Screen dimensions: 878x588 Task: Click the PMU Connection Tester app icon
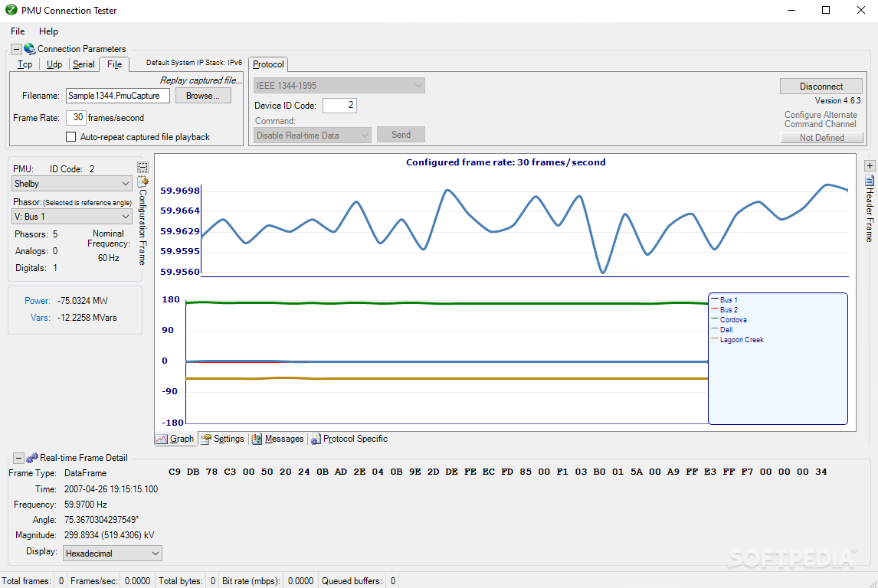[11, 10]
